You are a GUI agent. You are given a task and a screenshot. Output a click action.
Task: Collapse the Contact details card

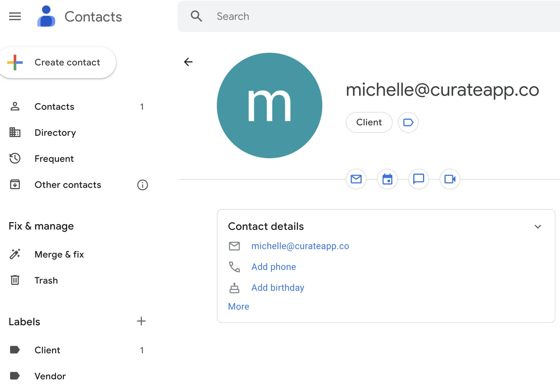[x=538, y=227]
